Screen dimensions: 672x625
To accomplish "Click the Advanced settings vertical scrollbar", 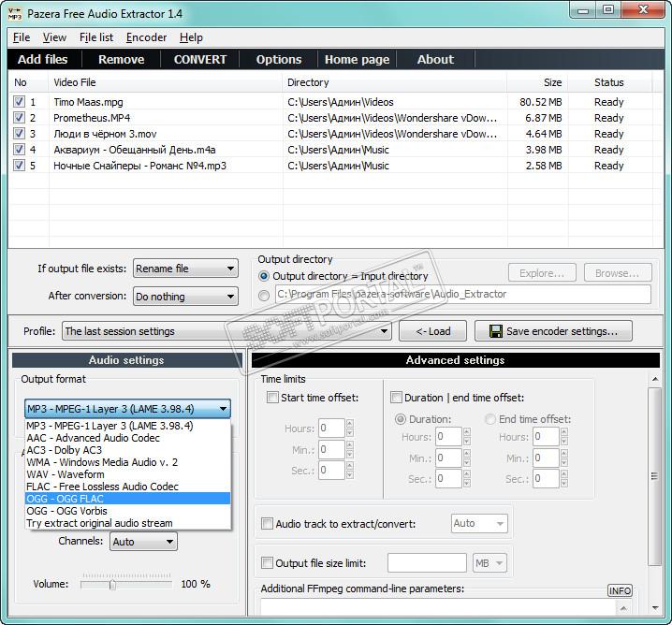I will pos(654,476).
